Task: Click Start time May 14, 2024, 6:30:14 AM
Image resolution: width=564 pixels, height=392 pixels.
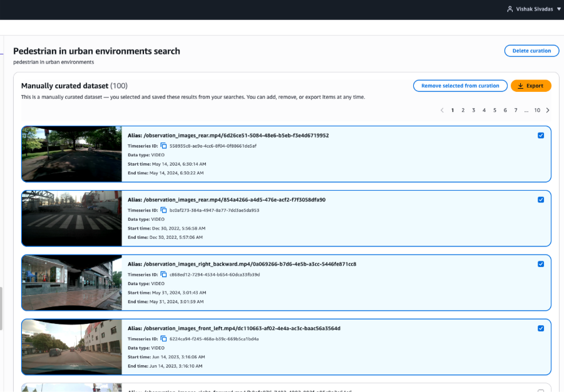Action: [167, 164]
